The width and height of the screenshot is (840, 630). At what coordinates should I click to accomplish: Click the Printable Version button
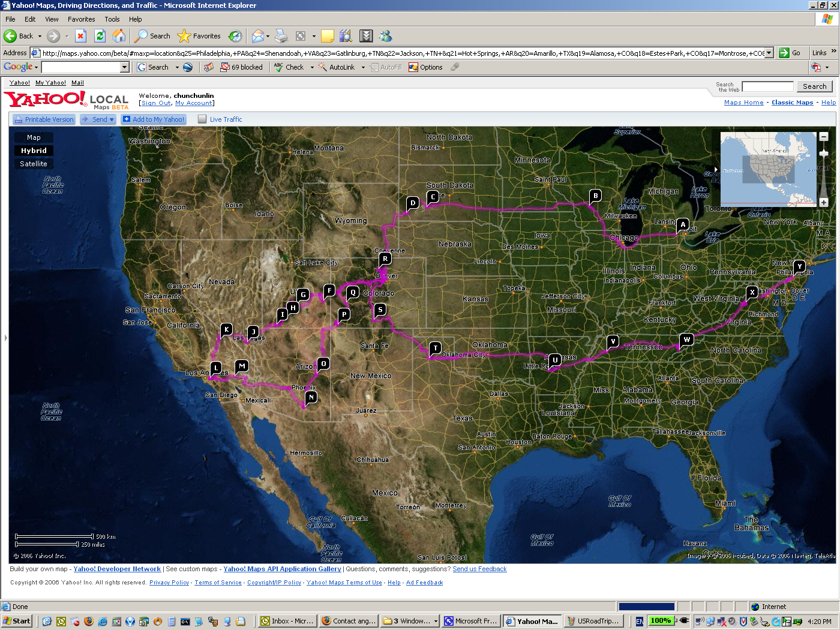coord(44,119)
